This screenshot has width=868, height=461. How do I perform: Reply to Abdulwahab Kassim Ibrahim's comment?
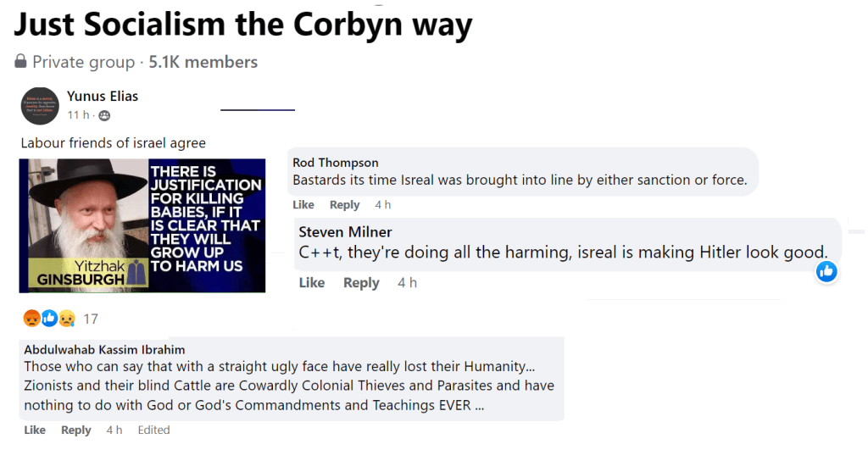pos(75,430)
